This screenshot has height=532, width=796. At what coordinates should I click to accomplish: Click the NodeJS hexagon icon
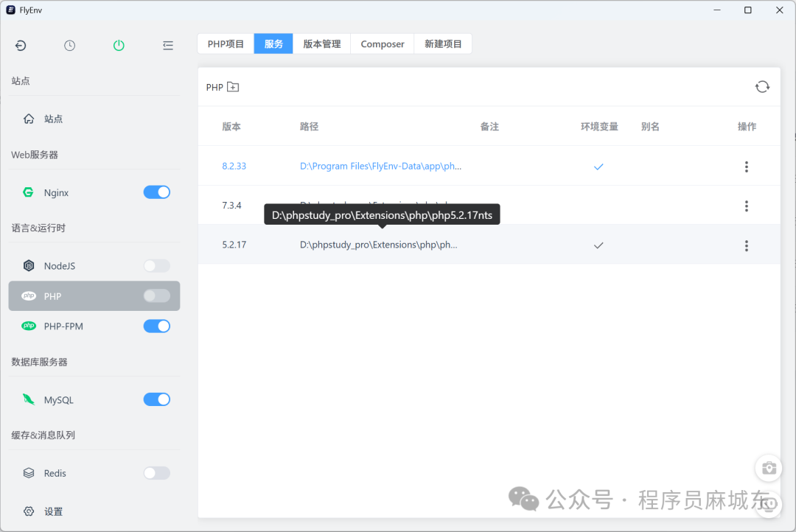tap(29, 265)
